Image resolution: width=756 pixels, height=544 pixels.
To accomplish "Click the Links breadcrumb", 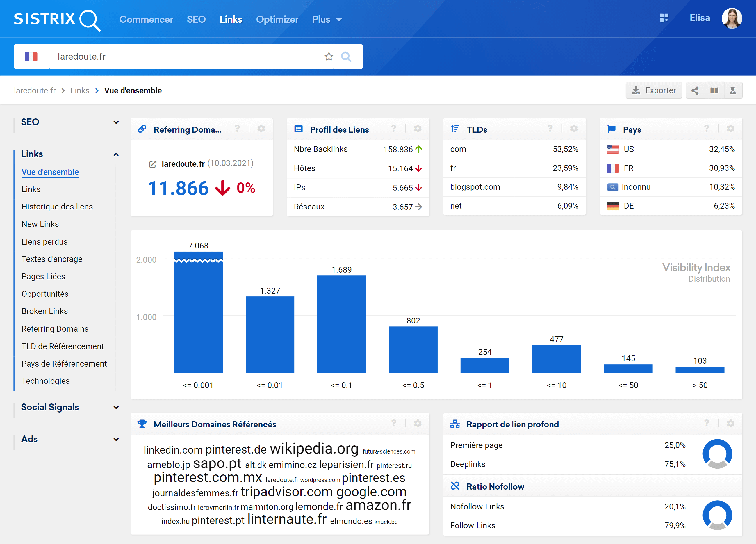I will coord(80,90).
